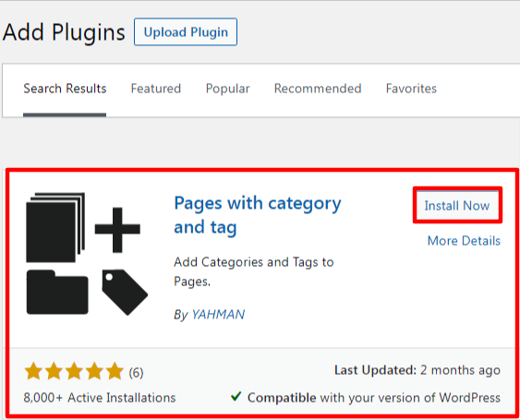Switch to the Popular tab
This screenshot has height=420, width=520.
click(x=227, y=89)
